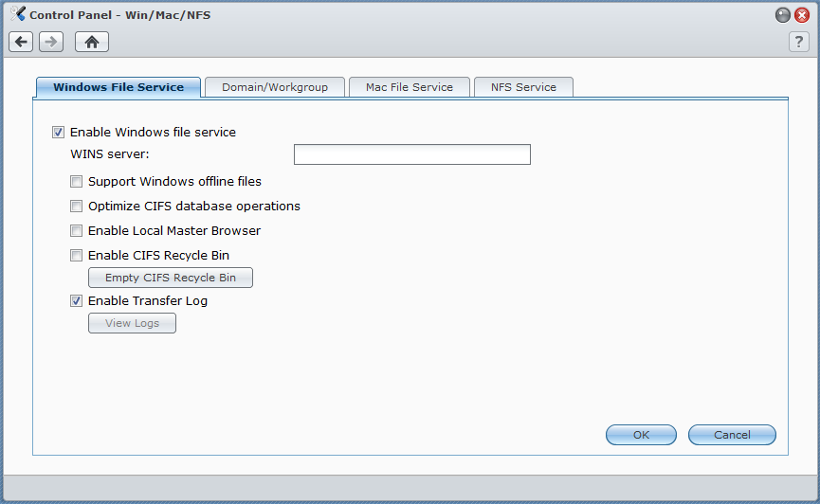Confirm settings with OK

tap(641, 435)
